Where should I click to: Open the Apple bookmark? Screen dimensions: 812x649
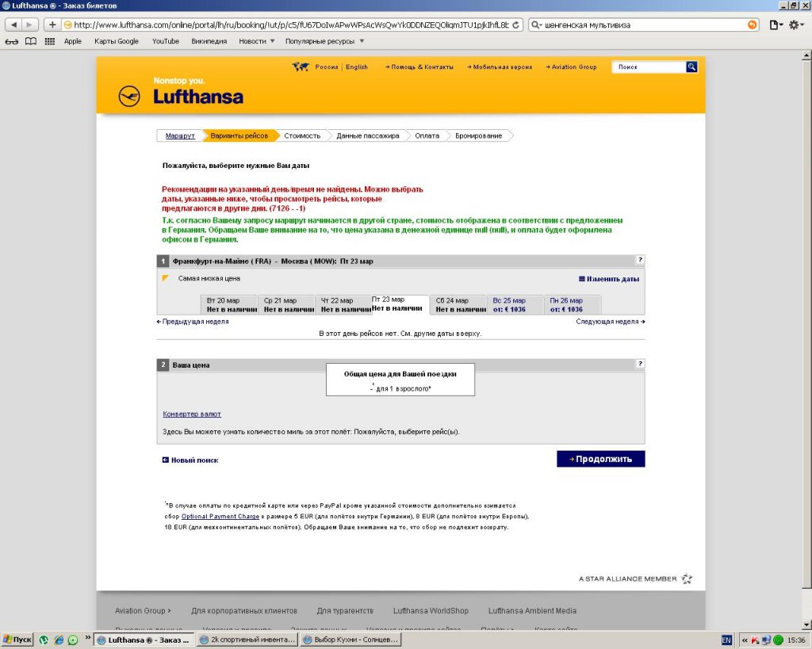[x=72, y=41]
